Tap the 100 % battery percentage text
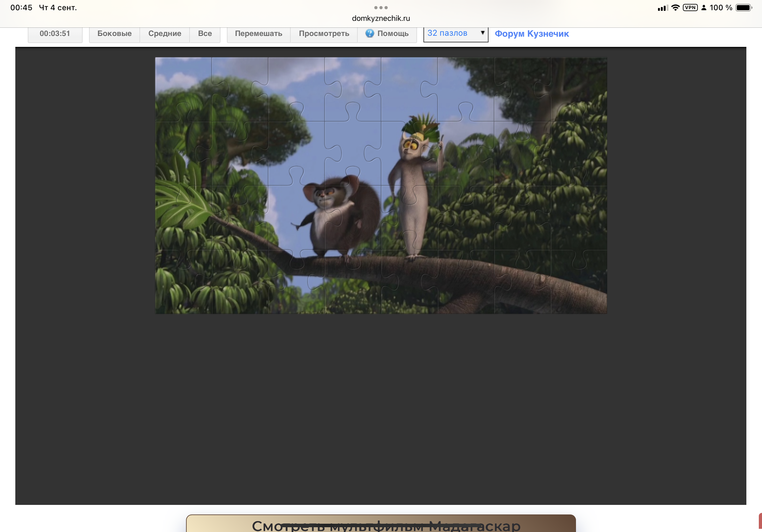Viewport: 762px width, 532px height. [721, 8]
